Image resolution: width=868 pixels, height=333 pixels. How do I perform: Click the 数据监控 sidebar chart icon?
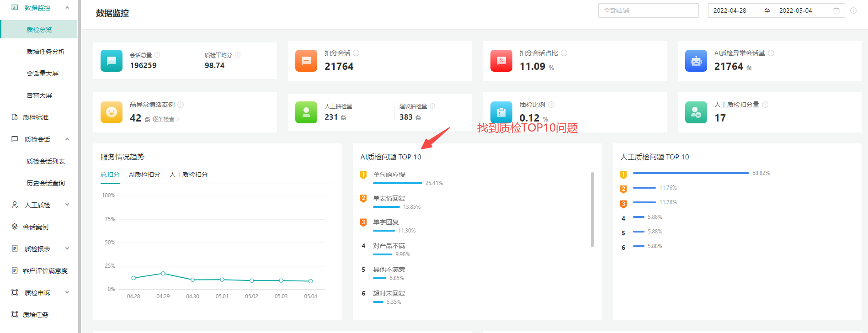15,7
